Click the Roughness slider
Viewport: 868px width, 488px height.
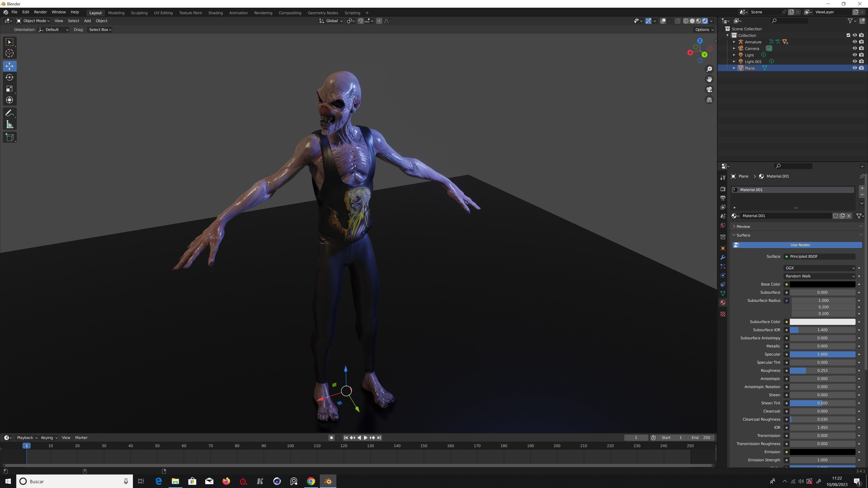[823, 371]
